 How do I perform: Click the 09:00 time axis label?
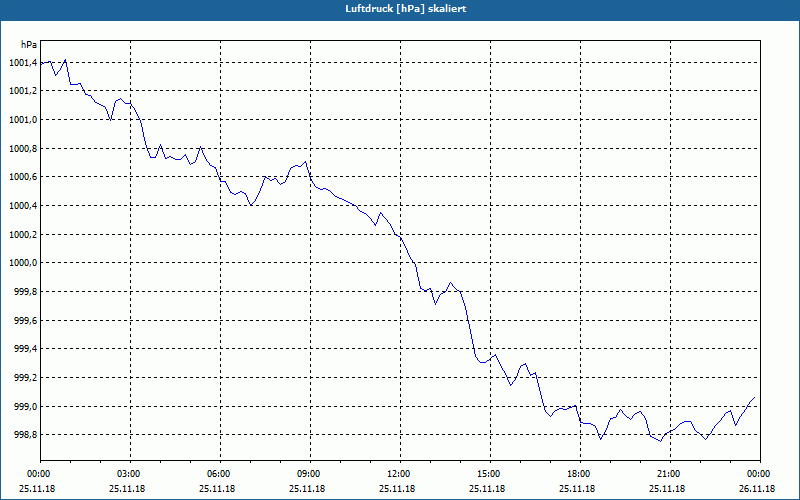tap(308, 474)
